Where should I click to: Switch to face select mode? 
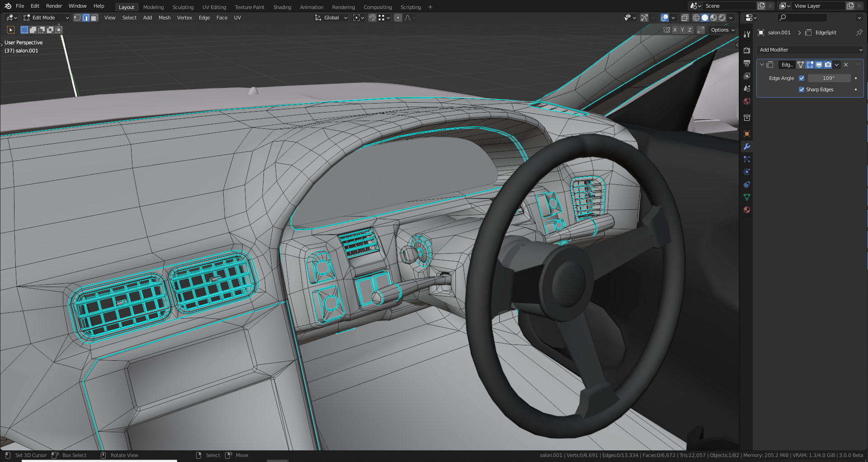coord(94,18)
